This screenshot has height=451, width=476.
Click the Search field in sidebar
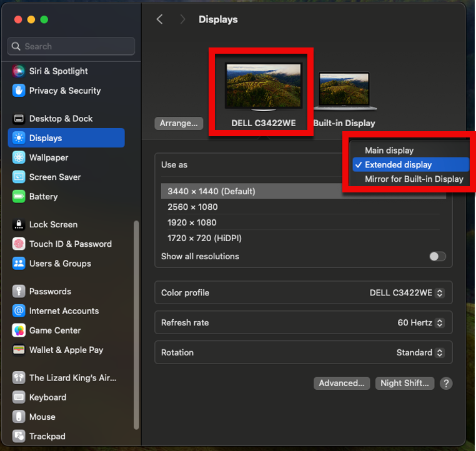71,46
